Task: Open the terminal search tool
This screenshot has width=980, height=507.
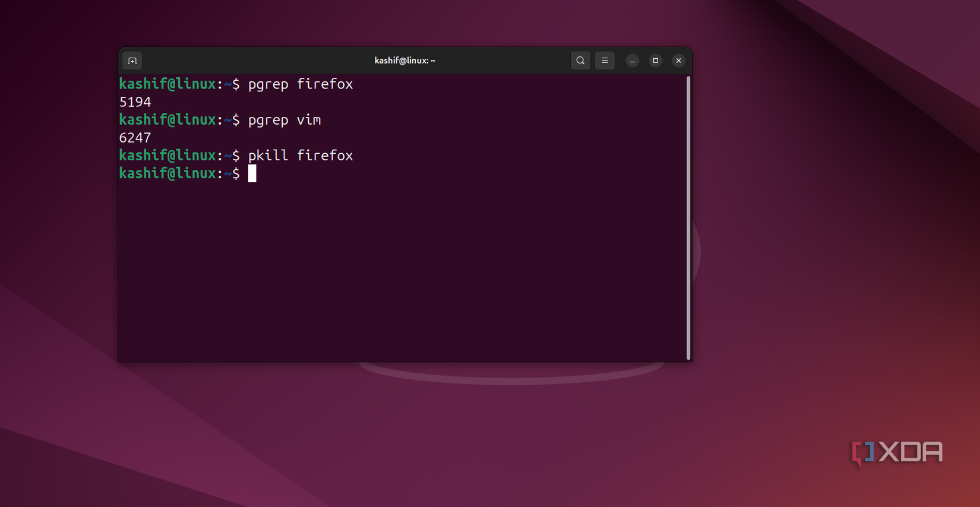Action: point(580,61)
